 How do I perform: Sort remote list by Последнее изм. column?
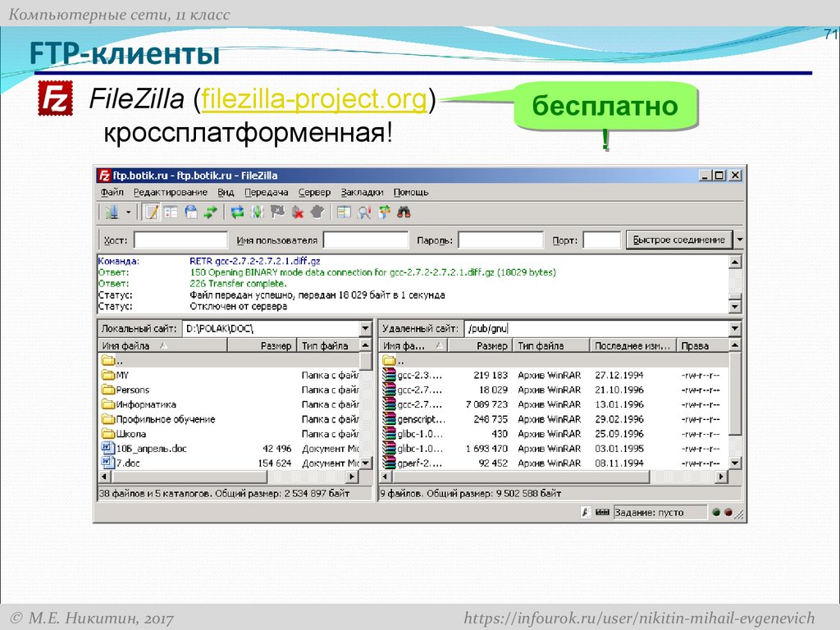click(x=633, y=345)
